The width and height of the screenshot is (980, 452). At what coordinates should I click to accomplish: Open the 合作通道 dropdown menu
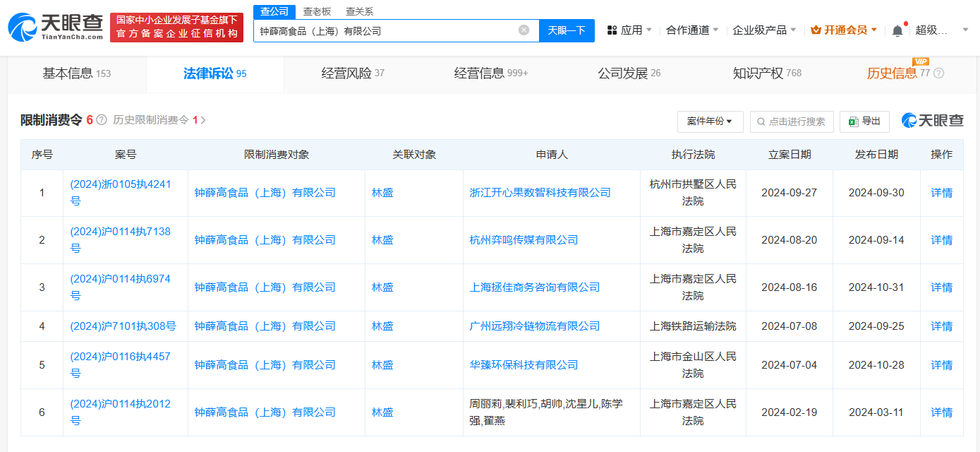click(x=692, y=30)
